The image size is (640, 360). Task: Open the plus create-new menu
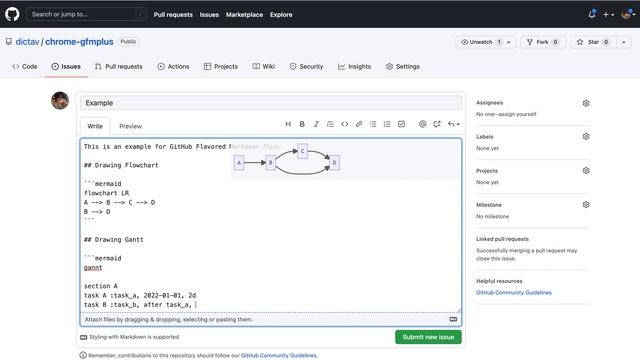(608, 15)
